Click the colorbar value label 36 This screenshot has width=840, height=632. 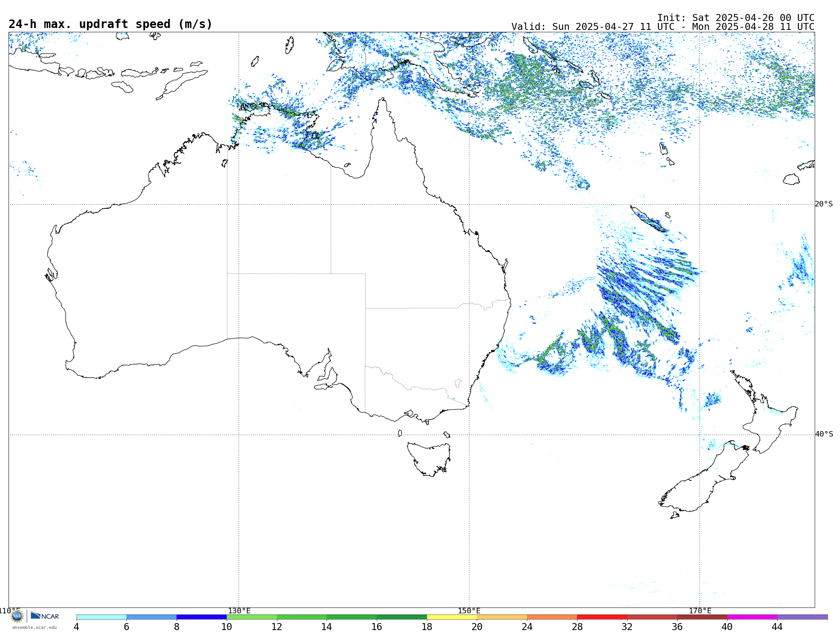(x=677, y=627)
